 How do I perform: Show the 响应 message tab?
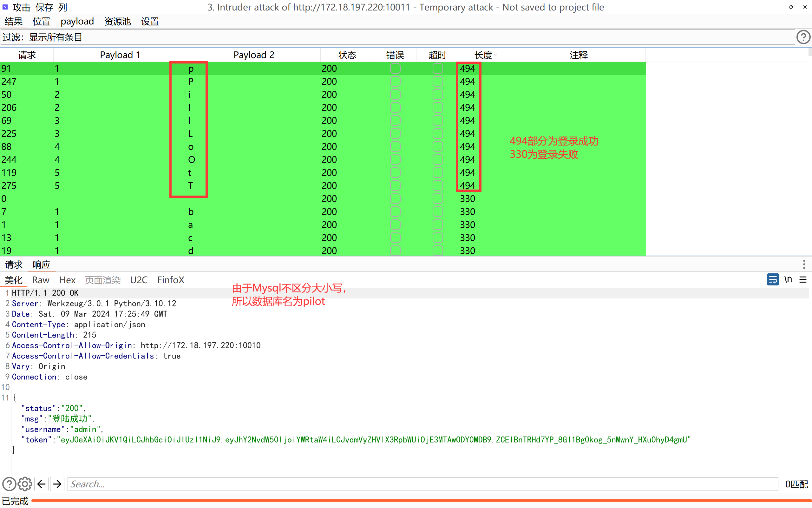(x=42, y=264)
